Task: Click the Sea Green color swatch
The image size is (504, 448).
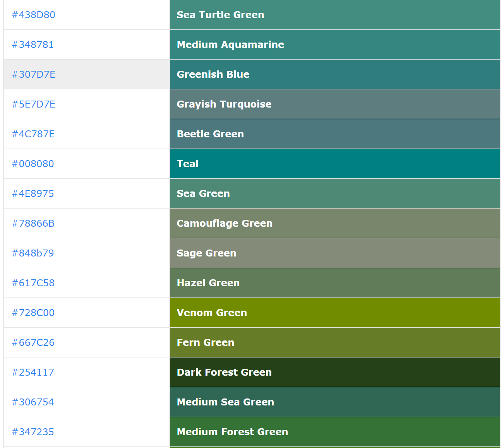Action: 334,193
